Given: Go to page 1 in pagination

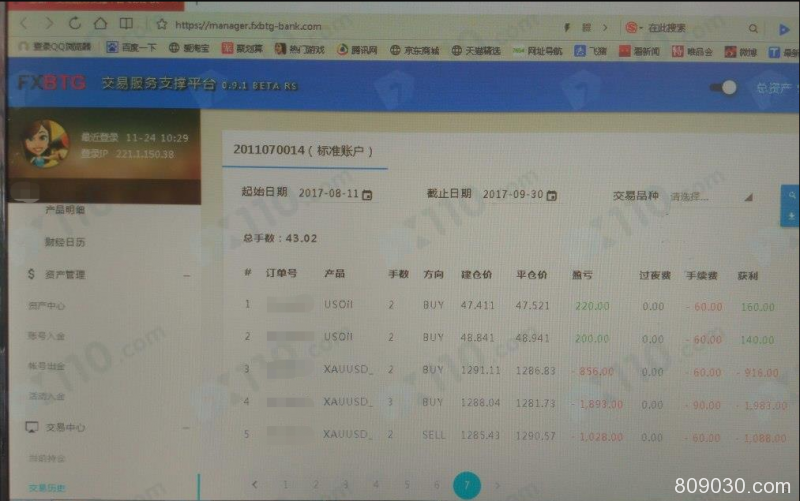Looking at the screenshot, I should coord(285,485).
